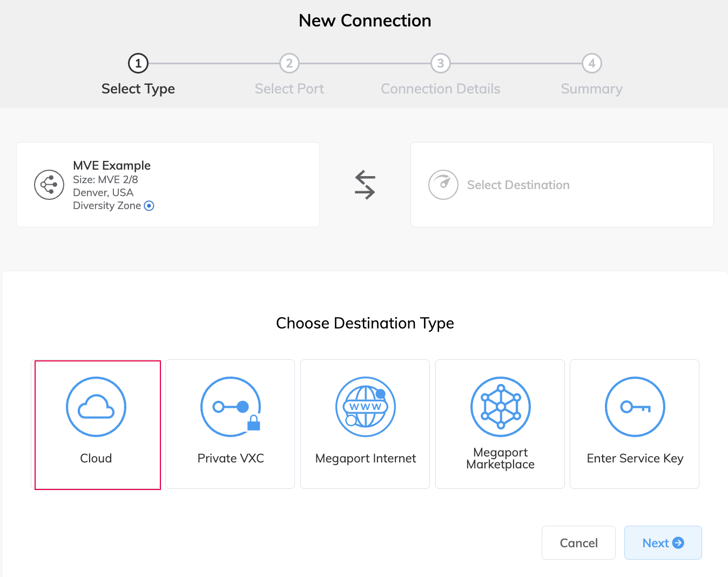
Task: Cancel the new connection setup
Action: (578, 542)
